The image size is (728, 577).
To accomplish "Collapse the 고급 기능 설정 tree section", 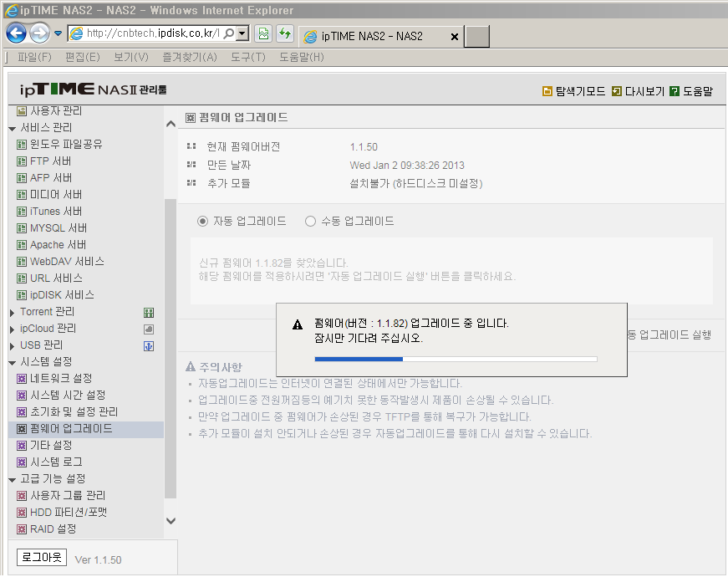I will point(13,480).
